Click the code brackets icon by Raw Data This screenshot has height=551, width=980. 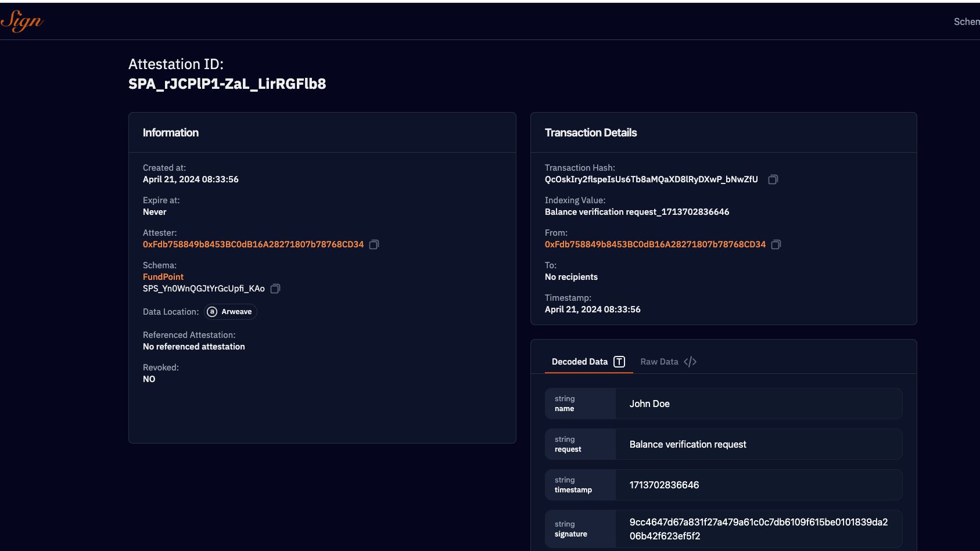[690, 362]
